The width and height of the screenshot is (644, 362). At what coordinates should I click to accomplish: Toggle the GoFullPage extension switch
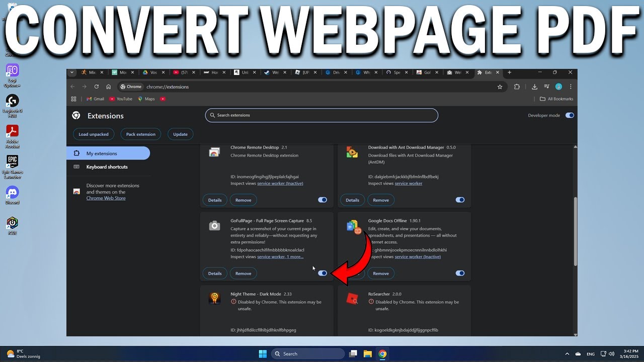point(323,273)
